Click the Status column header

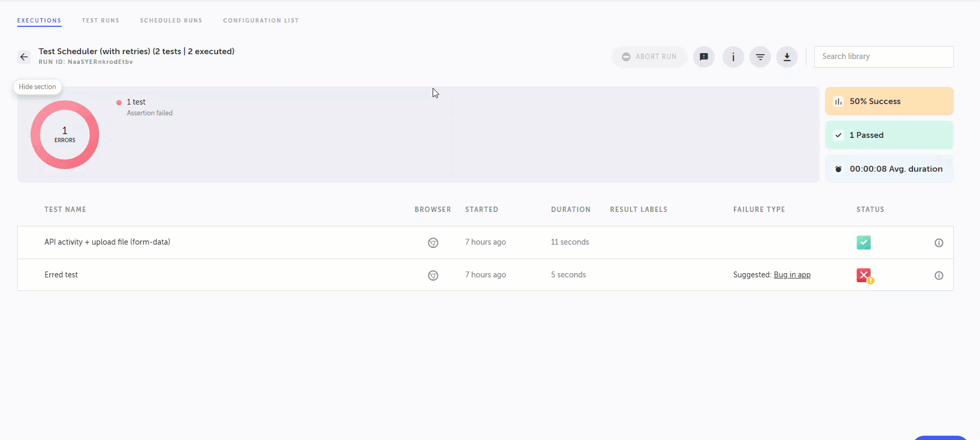coord(871,210)
